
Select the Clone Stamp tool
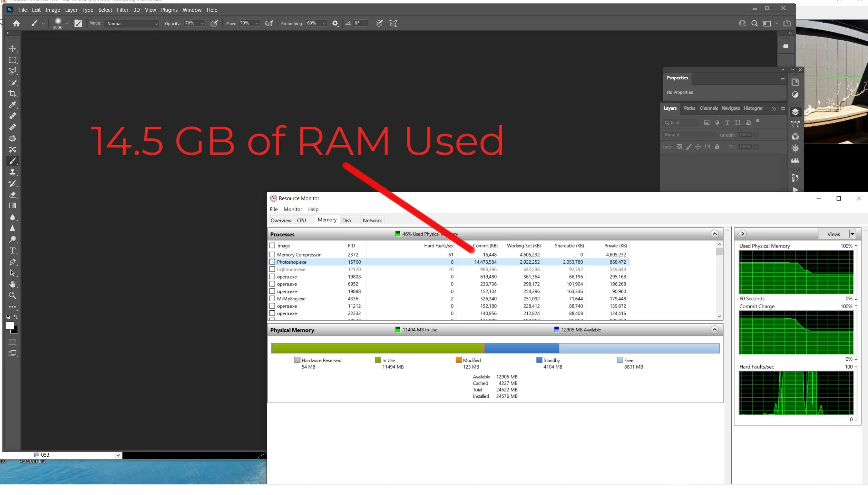[12, 172]
